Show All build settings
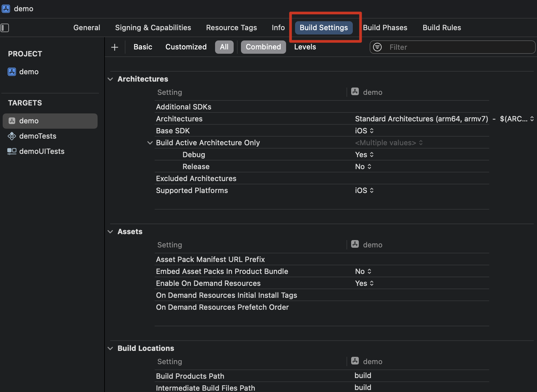 click(x=224, y=47)
